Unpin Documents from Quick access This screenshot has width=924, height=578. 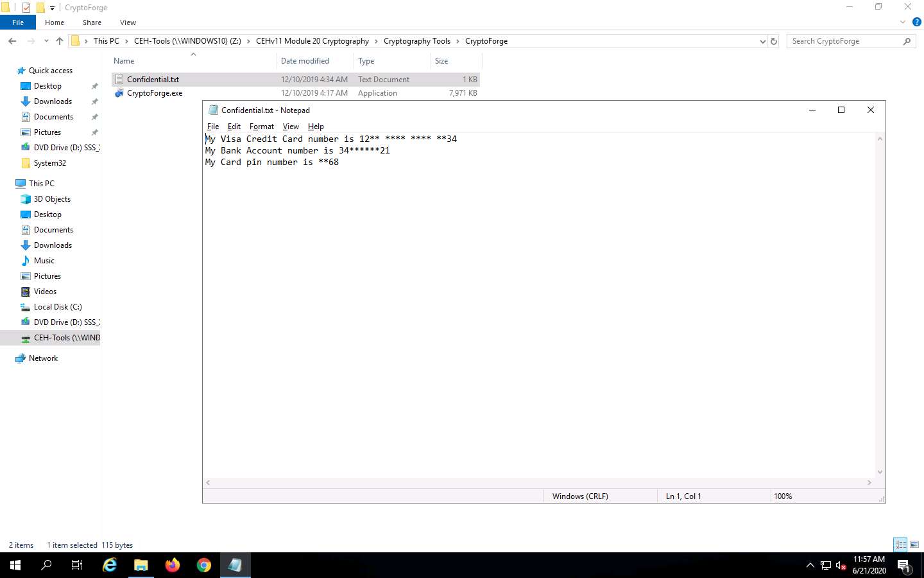pos(94,116)
